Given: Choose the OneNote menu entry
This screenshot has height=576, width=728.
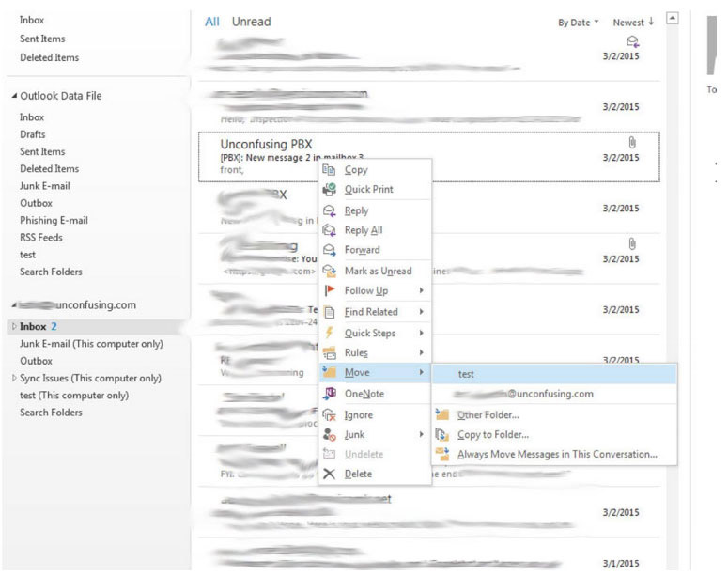Looking at the screenshot, I should tap(375, 394).
